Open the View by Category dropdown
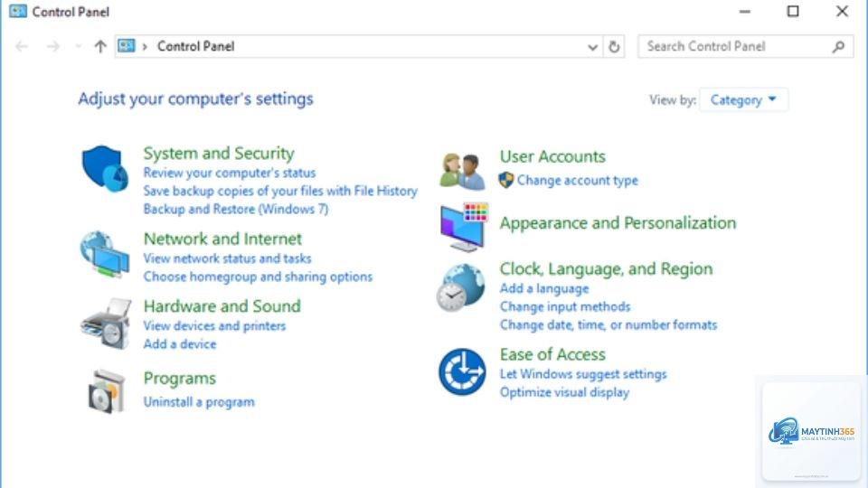This screenshot has width=868, height=488. [x=743, y=100]
